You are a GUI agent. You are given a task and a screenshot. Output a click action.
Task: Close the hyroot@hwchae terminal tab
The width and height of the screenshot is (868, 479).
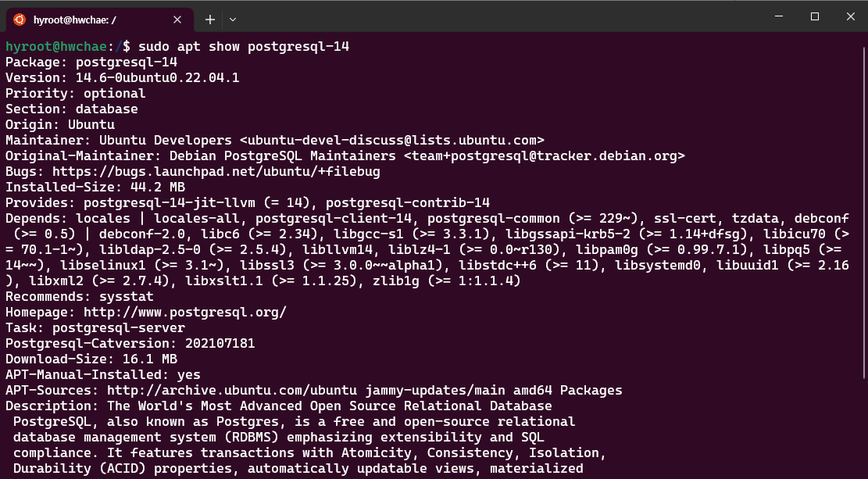coord(177,20)
